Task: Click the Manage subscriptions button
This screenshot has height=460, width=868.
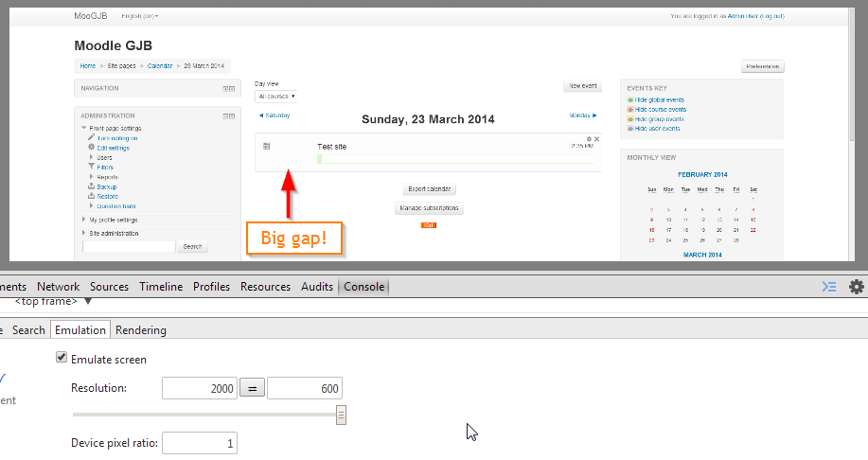Action: (429, 208)
